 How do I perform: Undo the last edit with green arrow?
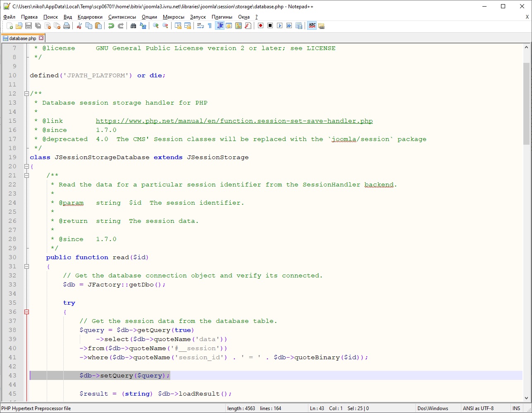tap(111, 26)
